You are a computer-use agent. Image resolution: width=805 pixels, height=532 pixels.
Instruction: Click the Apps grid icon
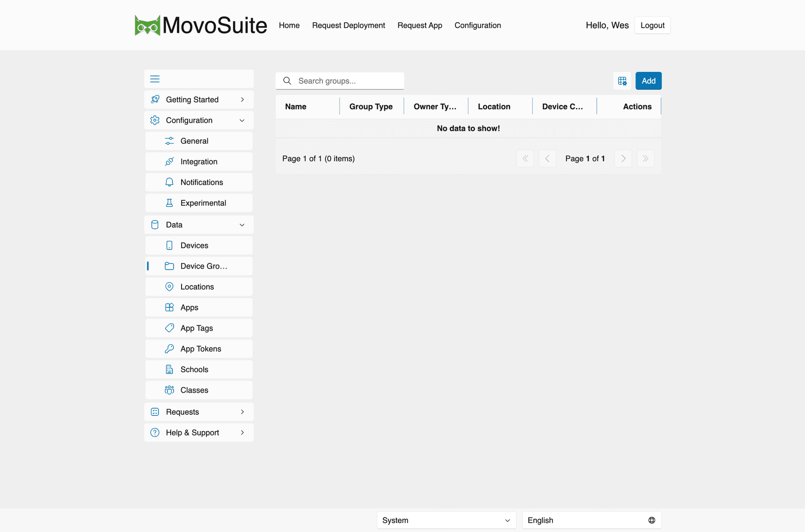[170, 307]
